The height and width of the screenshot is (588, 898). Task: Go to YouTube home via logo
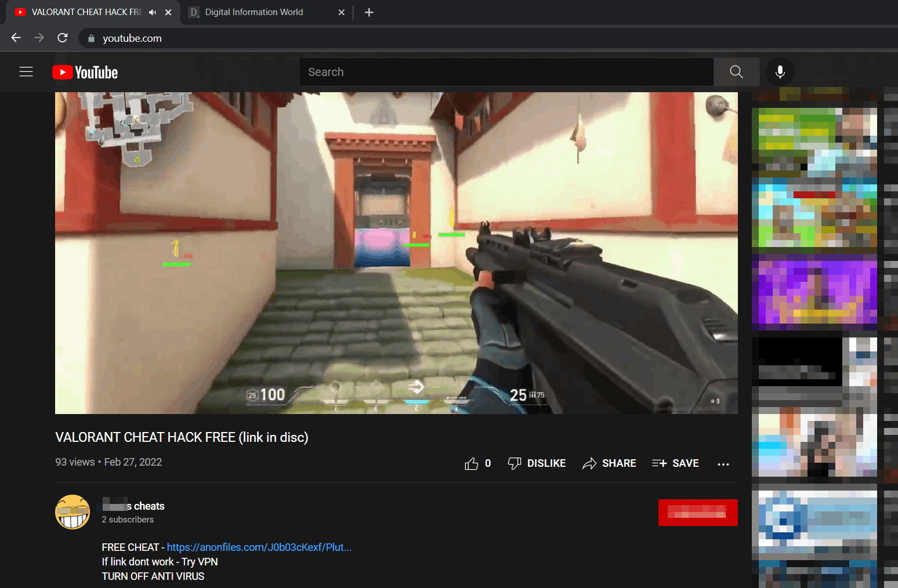(x=85, y=72)
